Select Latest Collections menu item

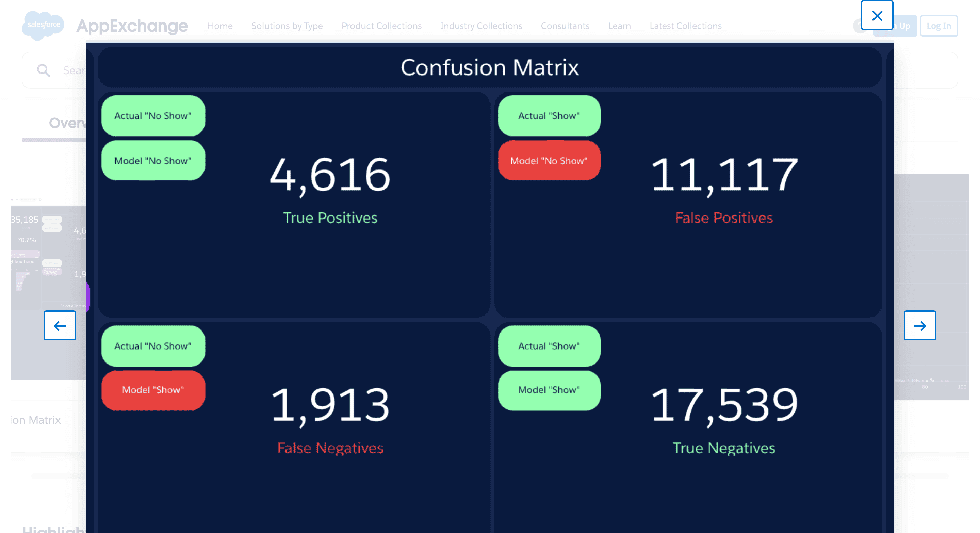click(x=686, y=26)
